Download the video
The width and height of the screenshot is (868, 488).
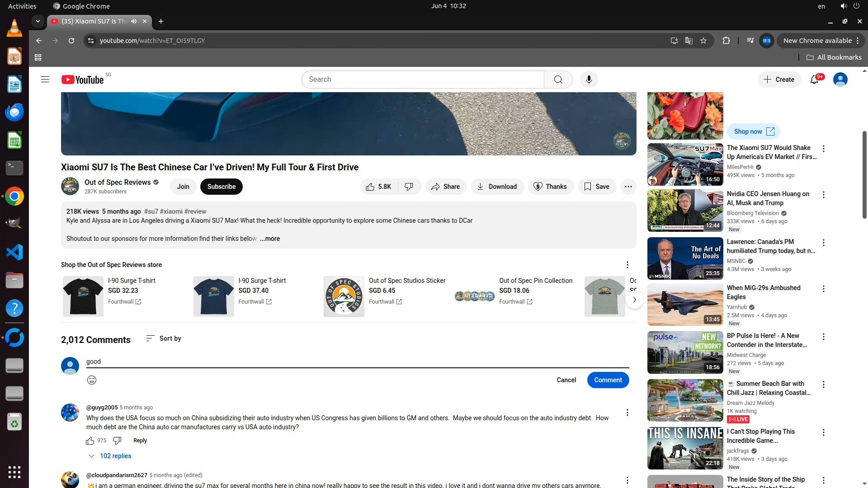coord(497,187)
